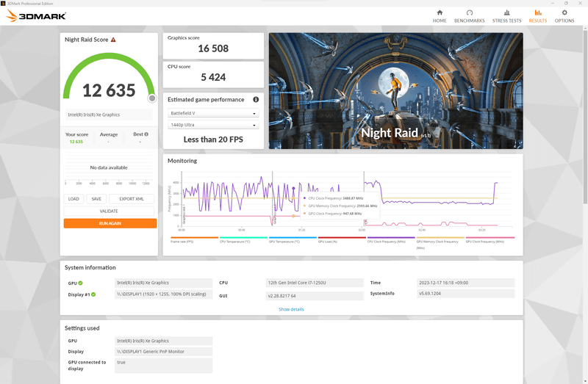Click the Monitoring panel heading

click(x=182, y=161)
